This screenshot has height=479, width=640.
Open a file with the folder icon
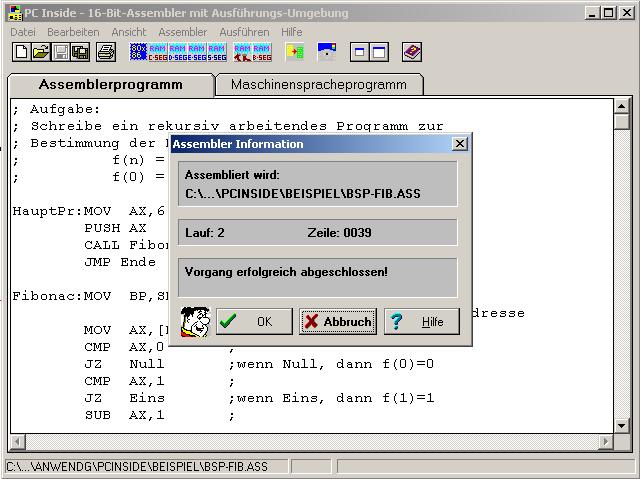click(x=41, y=52)
